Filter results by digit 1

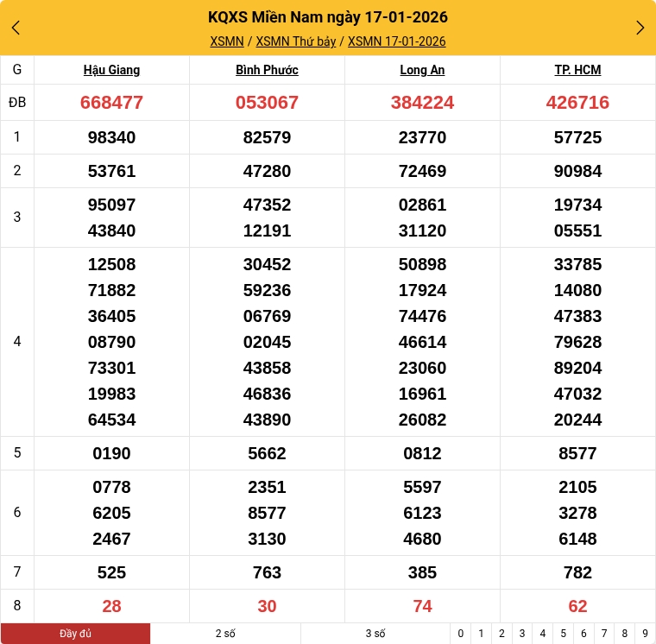tap(481, 634)
